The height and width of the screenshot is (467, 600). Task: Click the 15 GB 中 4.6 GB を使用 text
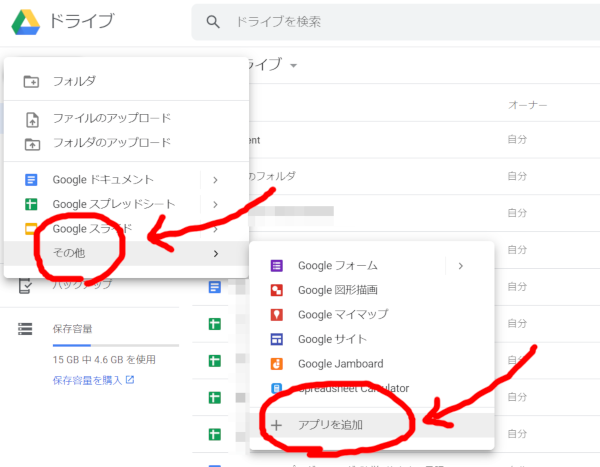[104, 360]
